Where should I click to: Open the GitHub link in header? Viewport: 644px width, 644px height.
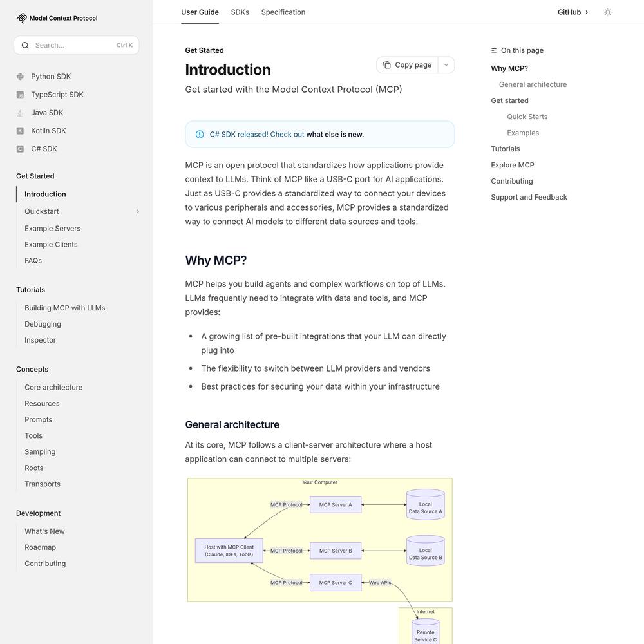[x=573, y=12]
